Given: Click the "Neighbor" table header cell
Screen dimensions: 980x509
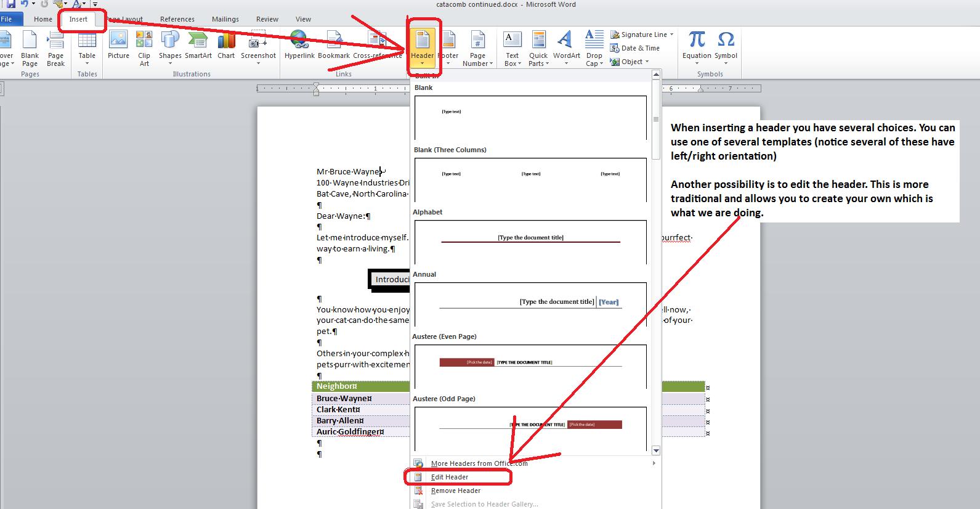Looking at the screenshot, I should point(361,386).
